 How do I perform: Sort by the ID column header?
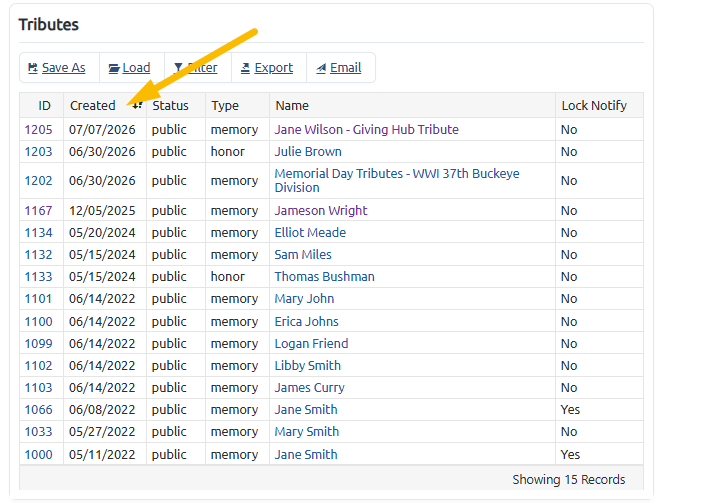[44, 106]
